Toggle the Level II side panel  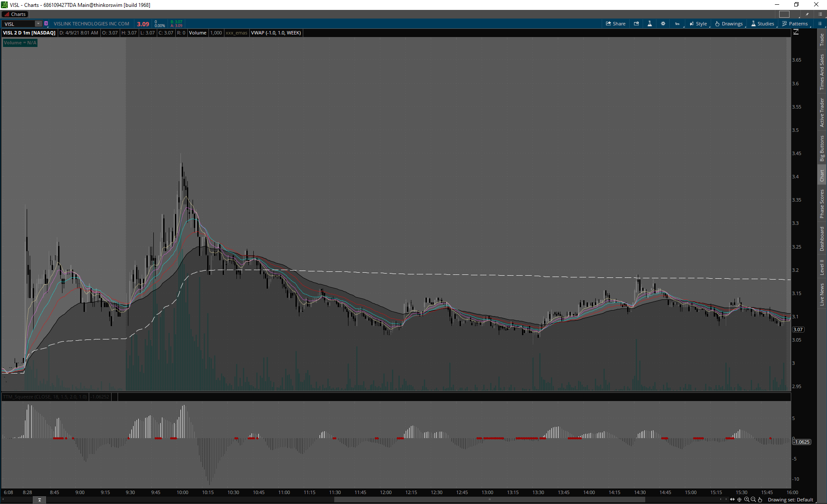point(822,267)
